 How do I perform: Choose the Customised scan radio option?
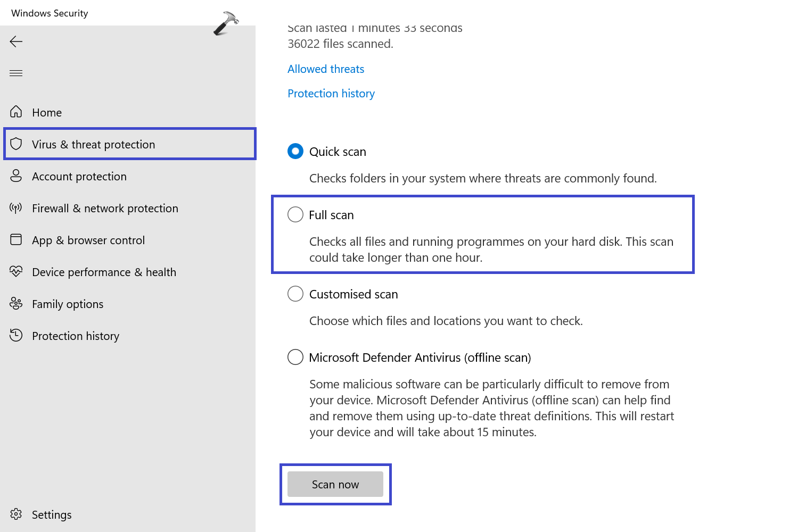(x=295, y=294)
